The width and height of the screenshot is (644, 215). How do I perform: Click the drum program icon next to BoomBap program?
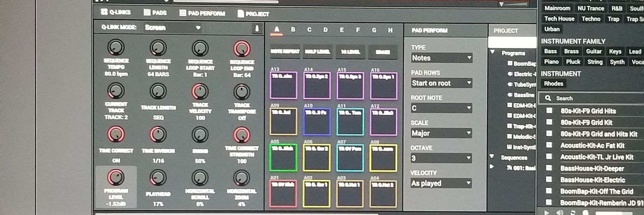pos(510,64)
